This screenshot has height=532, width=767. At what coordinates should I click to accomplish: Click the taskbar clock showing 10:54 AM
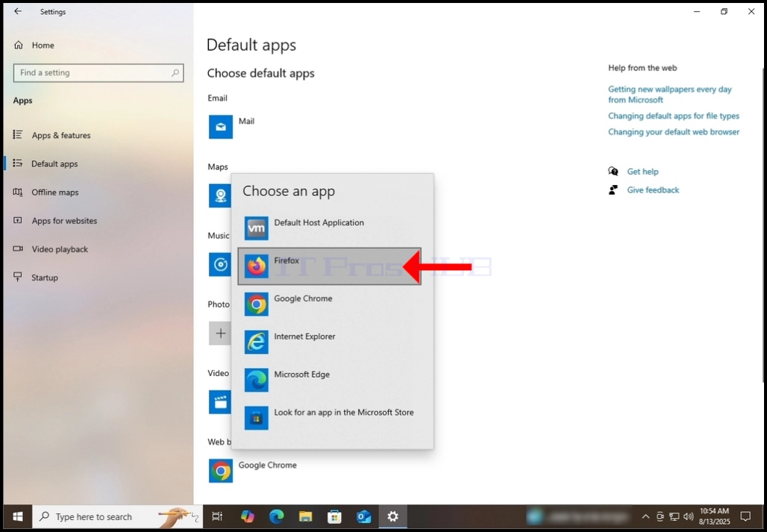[x=714, y=516]
